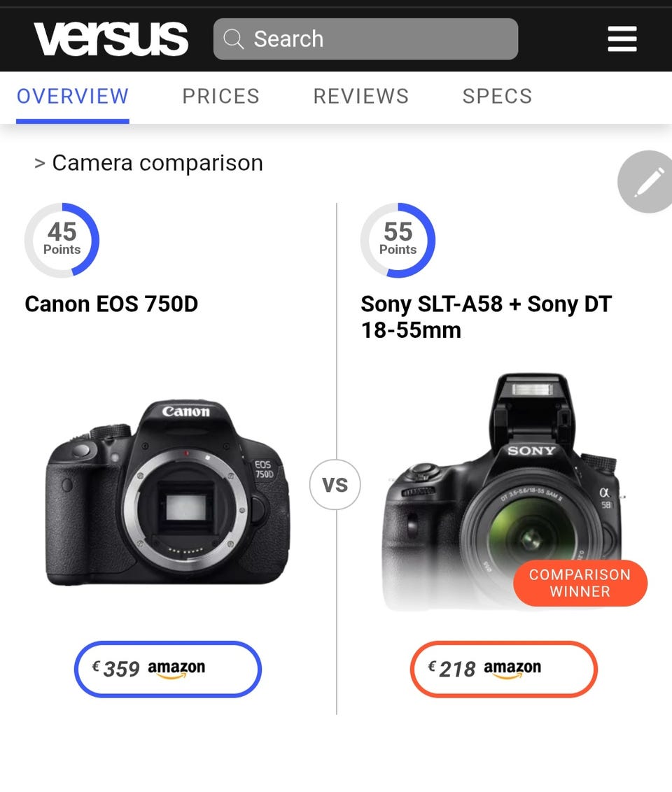
Task: Open the hamburger menu
Action: point(622,39)
